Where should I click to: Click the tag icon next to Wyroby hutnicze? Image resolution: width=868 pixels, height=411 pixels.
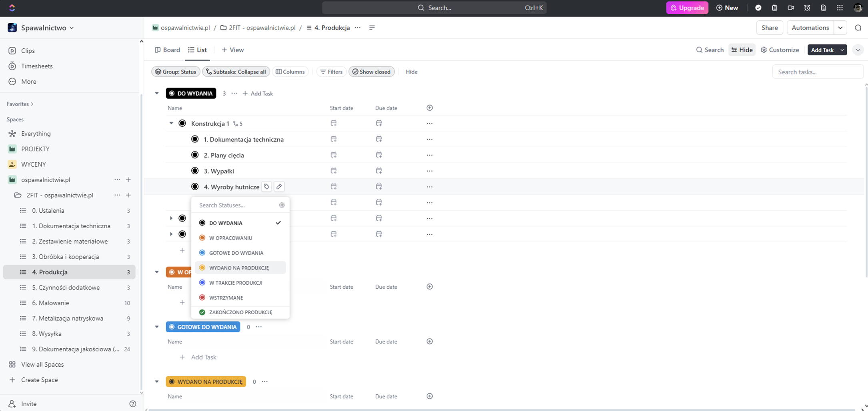coord(267,187)
